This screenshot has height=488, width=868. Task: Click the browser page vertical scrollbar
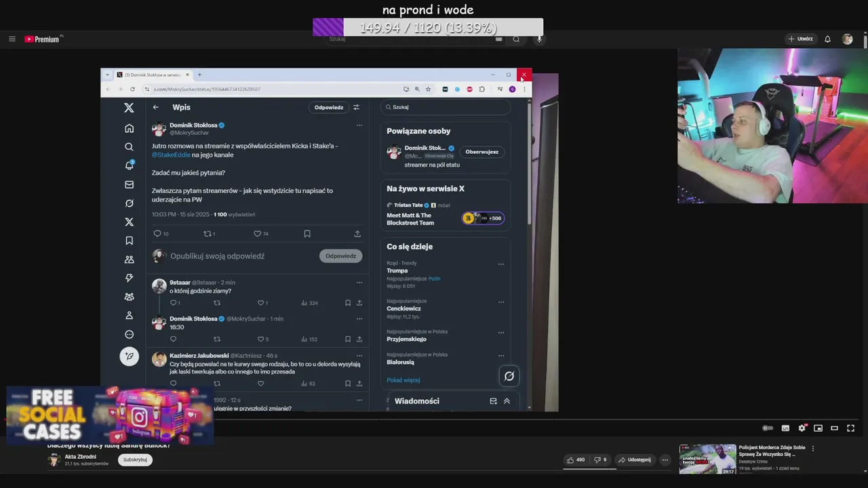pos(529,163)
